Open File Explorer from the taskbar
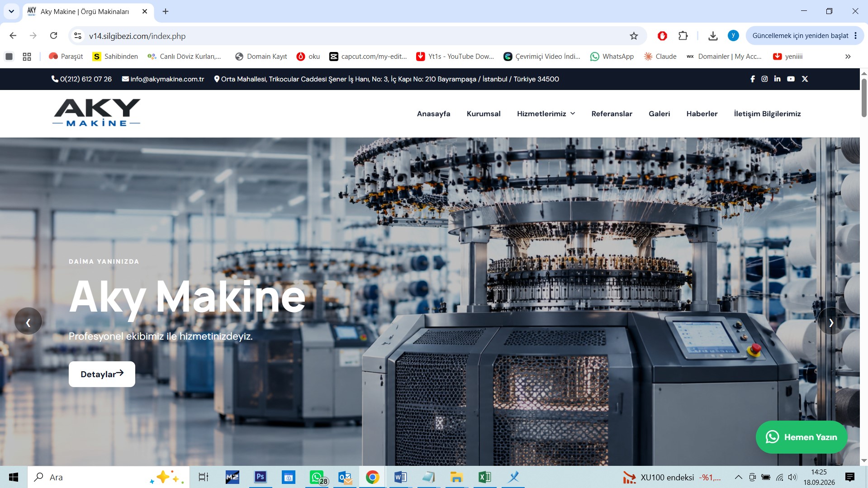The image size is (868, 488). (456, 477)
